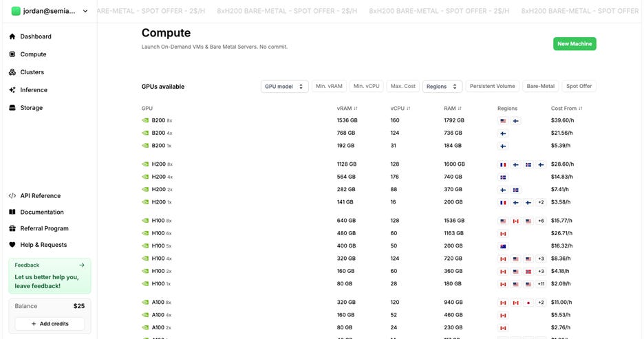Open the GPU model dropdown
644x339 pixels.
tap(284, 87)
